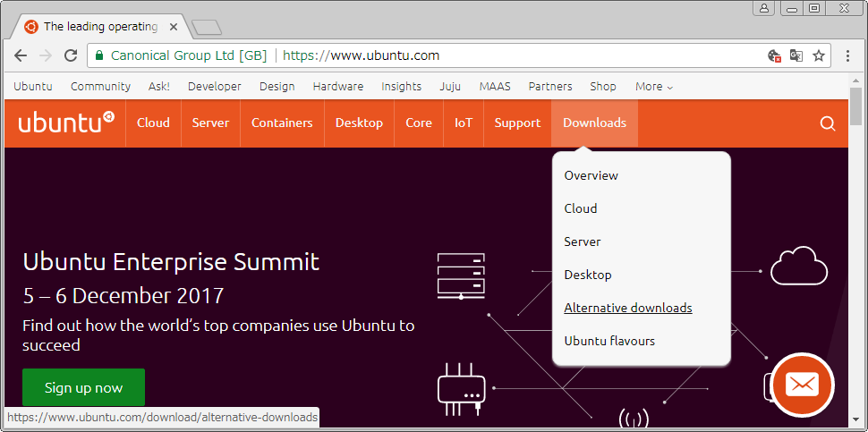
Task: Open the Community link in top bar
Action: [x=100, y=87]
